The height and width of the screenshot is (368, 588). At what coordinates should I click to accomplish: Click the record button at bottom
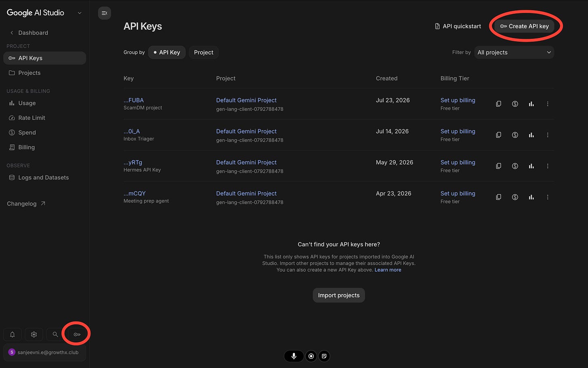[311, 356]
